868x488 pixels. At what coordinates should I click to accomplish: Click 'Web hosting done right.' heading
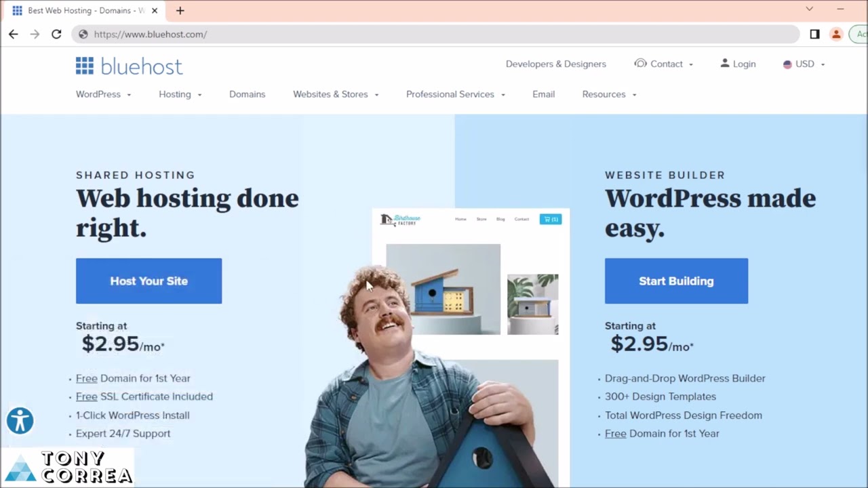(187, 213)
